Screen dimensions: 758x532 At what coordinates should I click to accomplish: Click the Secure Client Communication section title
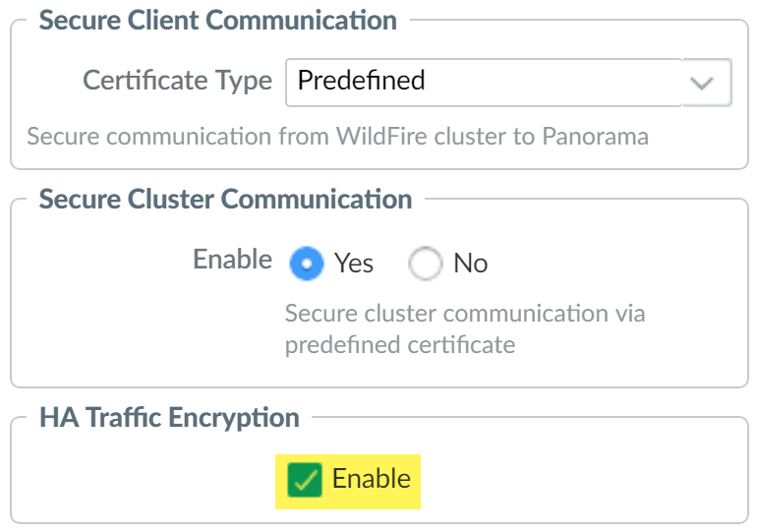(218, 21)
